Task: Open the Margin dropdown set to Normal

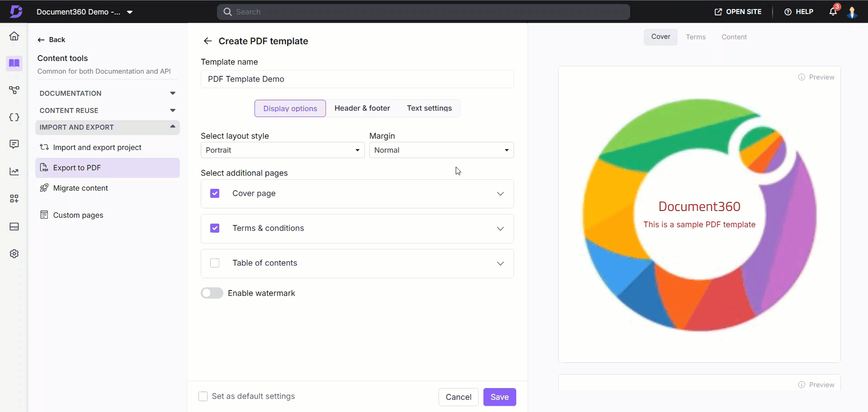Action: tap(441, 150)
